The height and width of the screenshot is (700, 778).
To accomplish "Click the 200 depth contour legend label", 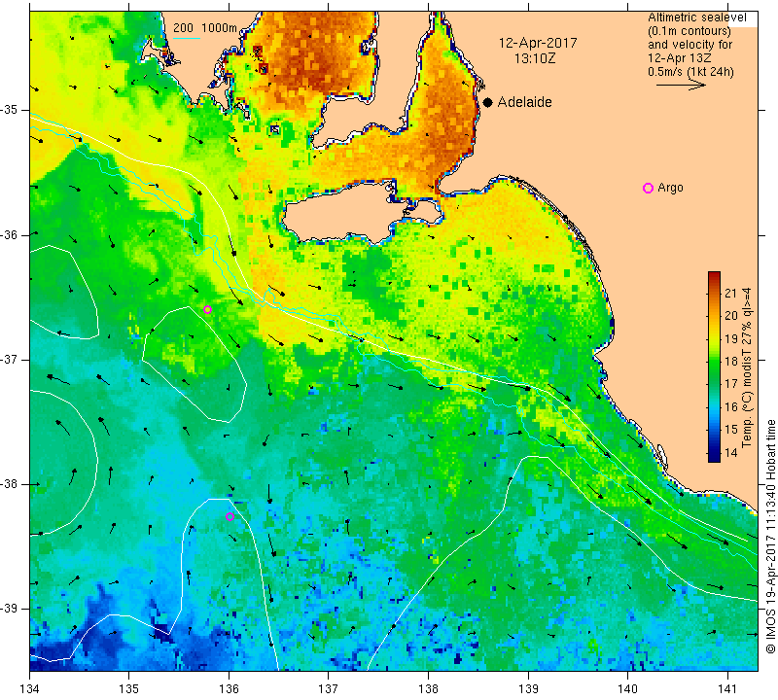I will [x=183, y=28].
